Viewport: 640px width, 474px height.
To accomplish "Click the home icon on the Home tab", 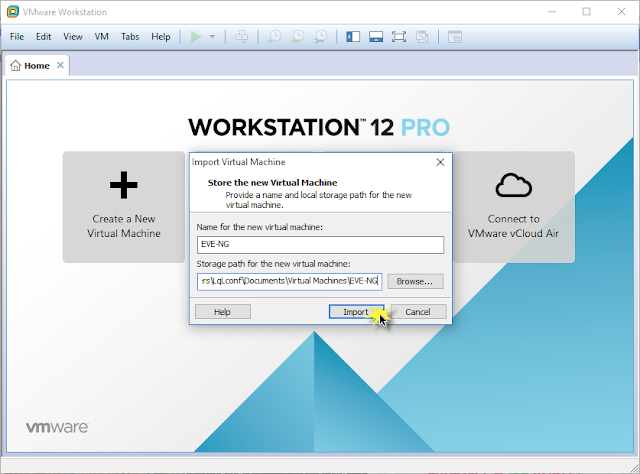I will pyautogui.click(x=16, y=65).
